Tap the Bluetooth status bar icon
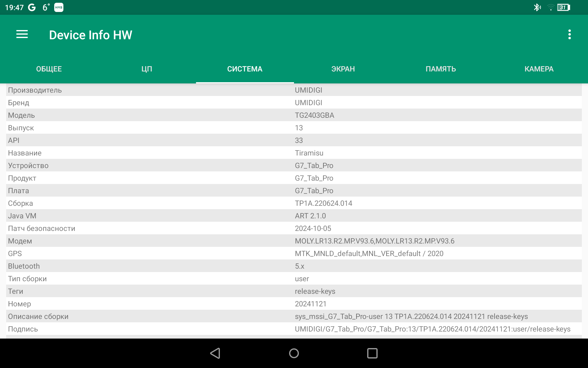Screen dimensions: 588x368 537,7
